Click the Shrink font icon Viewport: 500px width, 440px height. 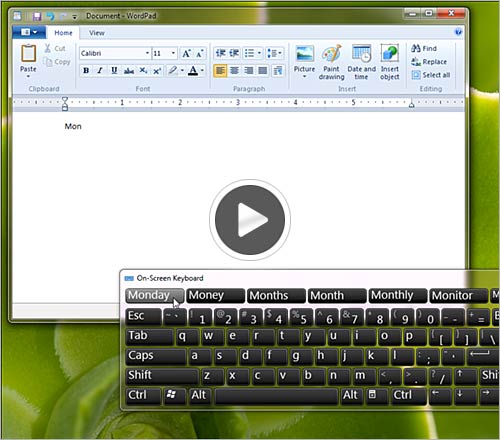tap(200, 53)
